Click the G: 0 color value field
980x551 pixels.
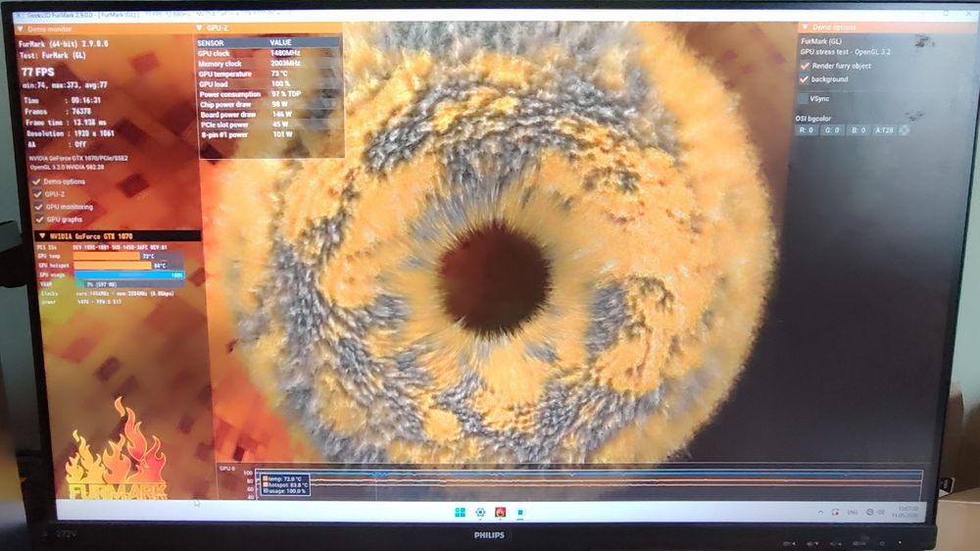click(x=832, y=130)
